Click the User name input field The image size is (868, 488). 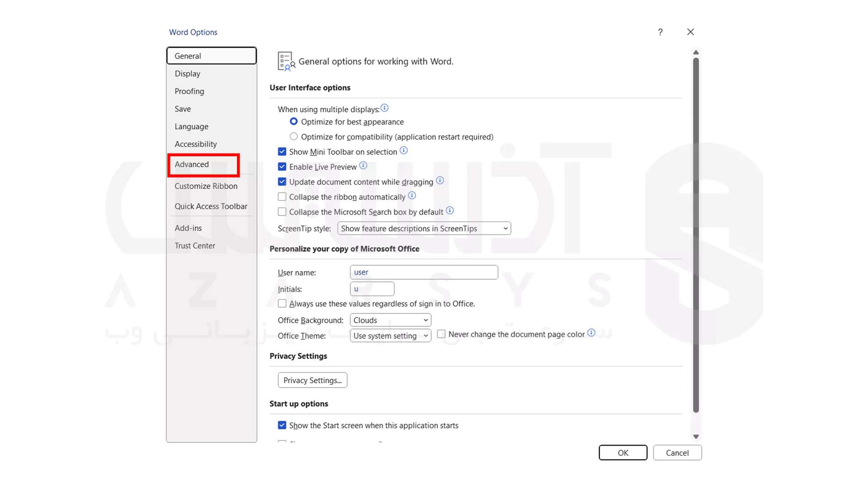(x=424, y=272)
